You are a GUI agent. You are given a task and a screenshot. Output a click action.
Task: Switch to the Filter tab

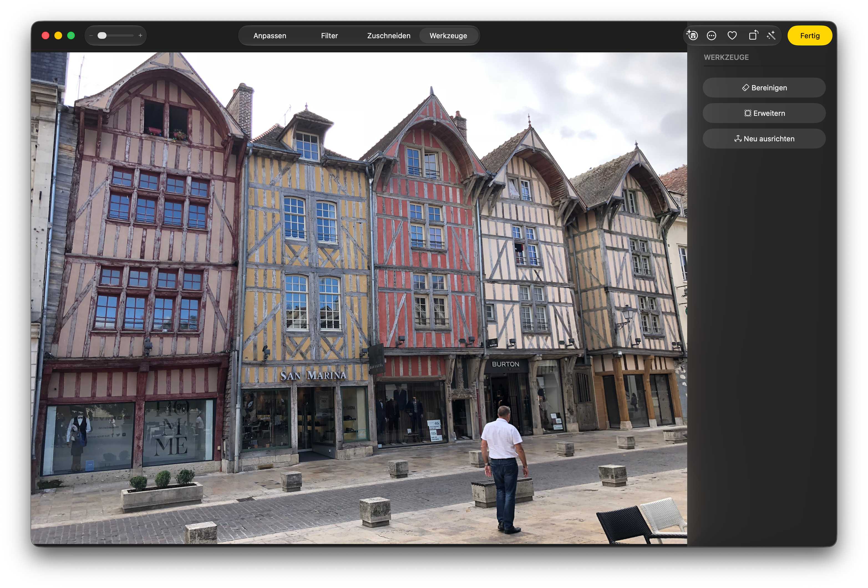(x=329, y=35)
